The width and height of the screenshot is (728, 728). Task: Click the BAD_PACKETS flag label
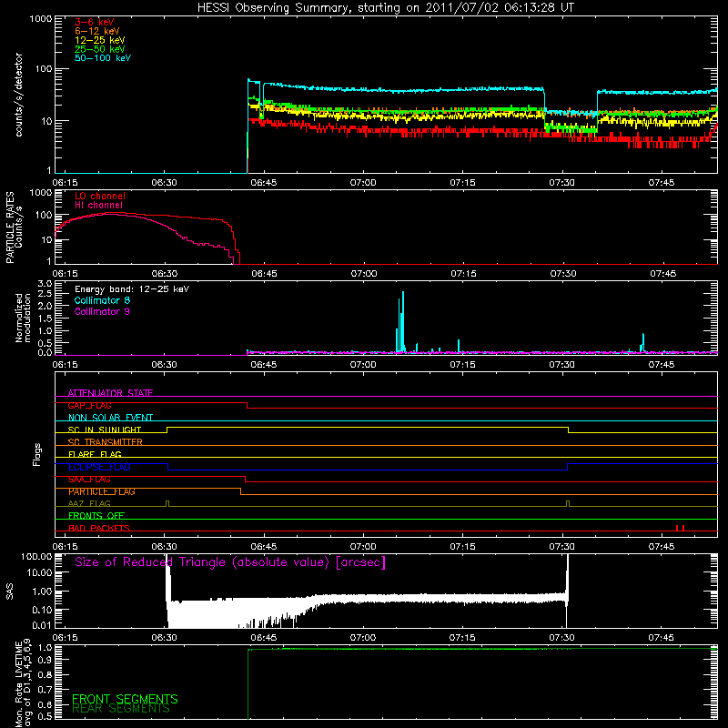(99, 528)
